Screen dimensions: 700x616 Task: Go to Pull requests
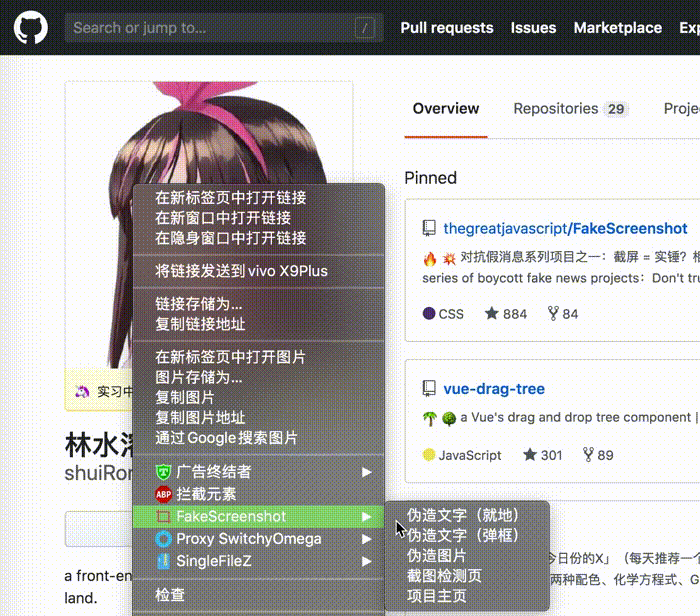click(446, 28)
